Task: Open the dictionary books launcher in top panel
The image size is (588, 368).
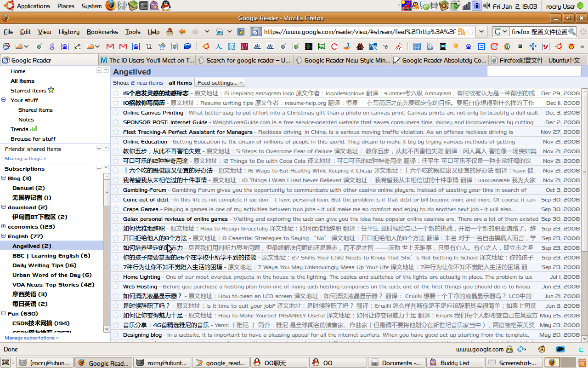Action: click(x=133, y=6)
